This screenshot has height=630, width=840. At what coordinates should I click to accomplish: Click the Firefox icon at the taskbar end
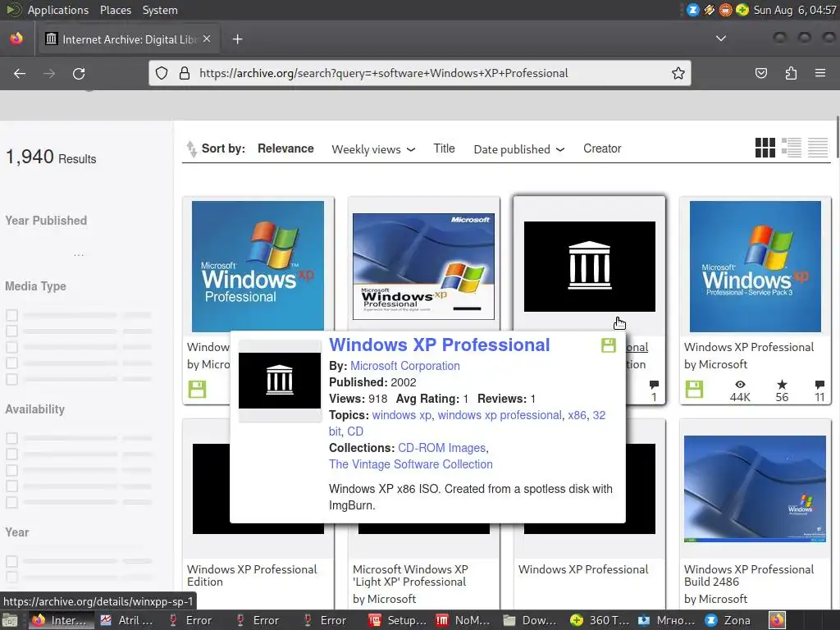tap(778, 620)
